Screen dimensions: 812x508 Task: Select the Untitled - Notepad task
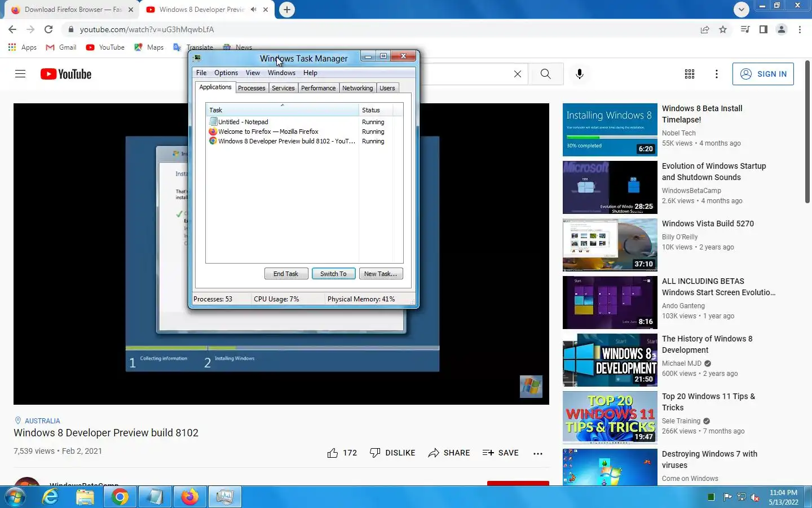(x=243, y=122)
